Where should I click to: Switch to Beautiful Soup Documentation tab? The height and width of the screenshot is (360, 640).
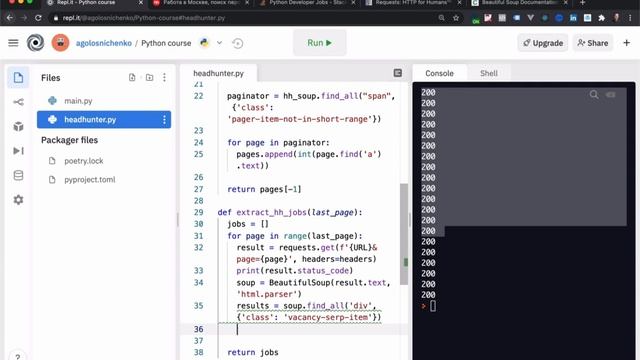pyautogui.click(x=519, y=3)
